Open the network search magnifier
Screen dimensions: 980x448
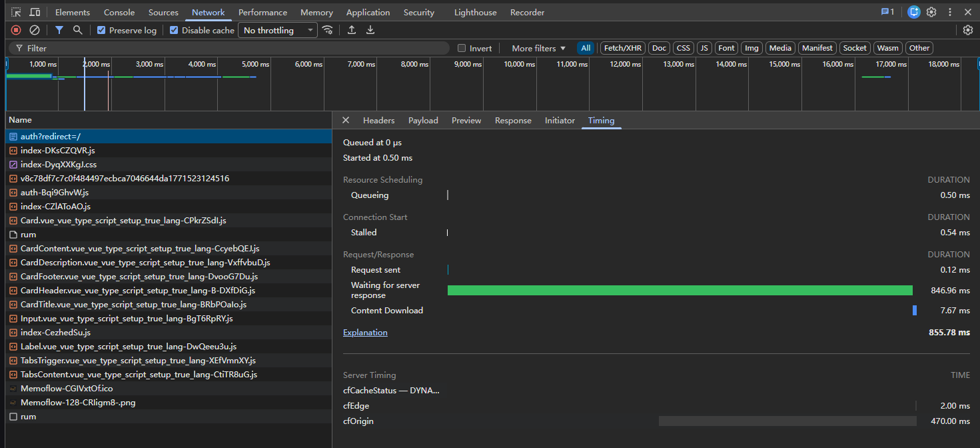[78, 30]
